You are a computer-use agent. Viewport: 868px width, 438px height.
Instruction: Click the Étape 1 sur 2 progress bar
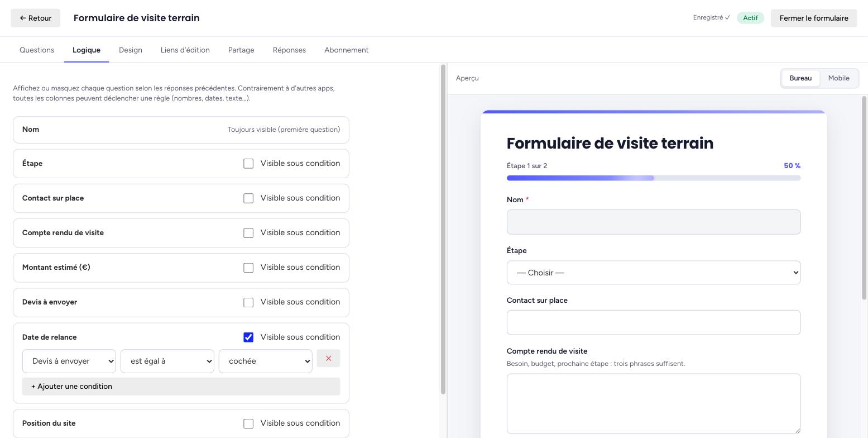click(x=654, y=178)
